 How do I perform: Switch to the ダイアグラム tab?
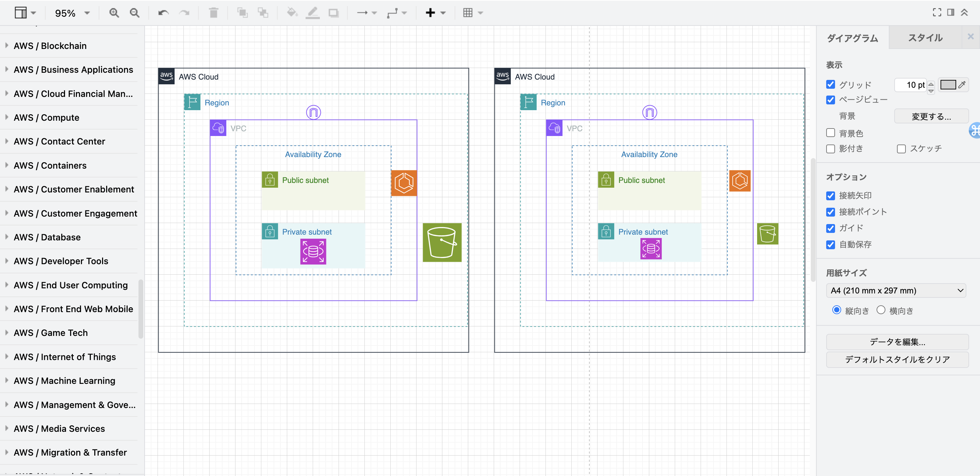tap(852, 38)
